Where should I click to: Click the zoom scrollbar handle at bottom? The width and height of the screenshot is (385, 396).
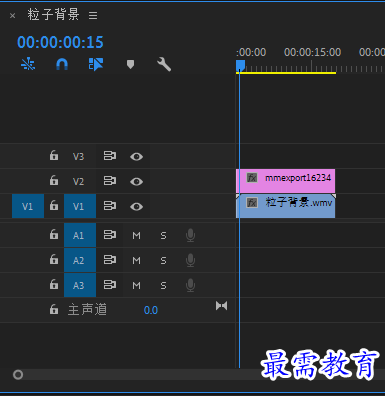tap(18, 375)
